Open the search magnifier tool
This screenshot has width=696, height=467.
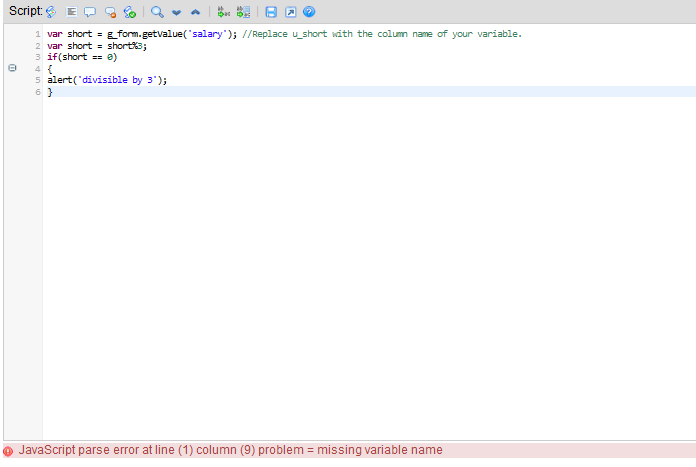point(157,12)
